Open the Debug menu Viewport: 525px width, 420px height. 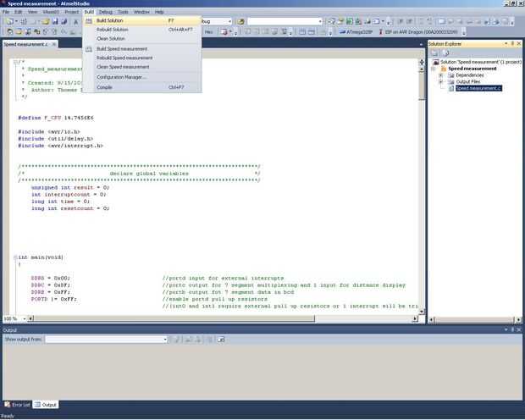(x=106, y=12)
